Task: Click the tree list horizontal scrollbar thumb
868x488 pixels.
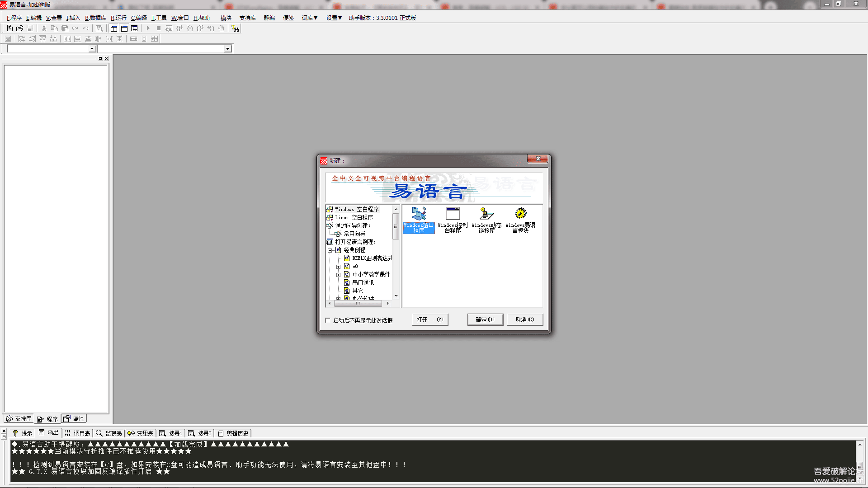Action: (358, 303)
